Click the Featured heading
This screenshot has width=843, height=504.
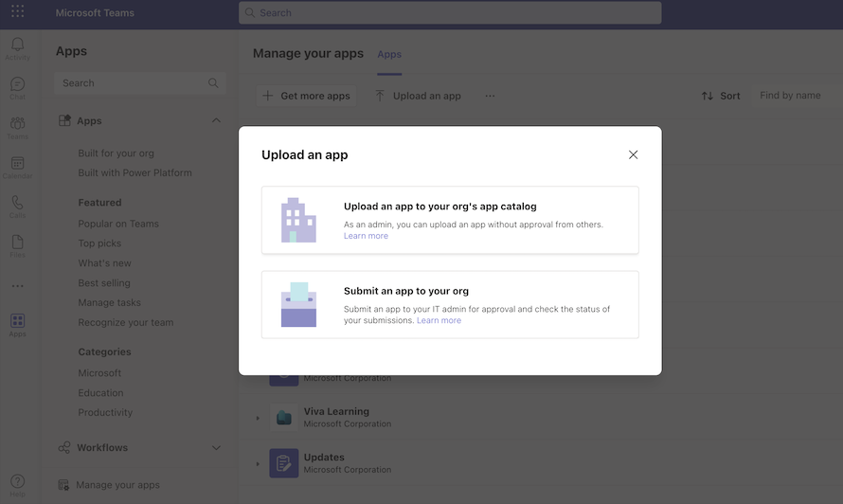point(99,203)
